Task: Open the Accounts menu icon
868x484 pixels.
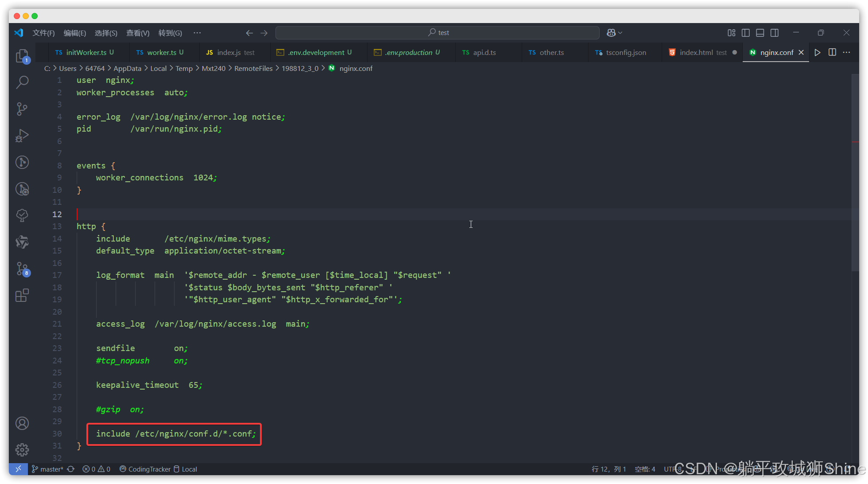Action: click(22, 423)
